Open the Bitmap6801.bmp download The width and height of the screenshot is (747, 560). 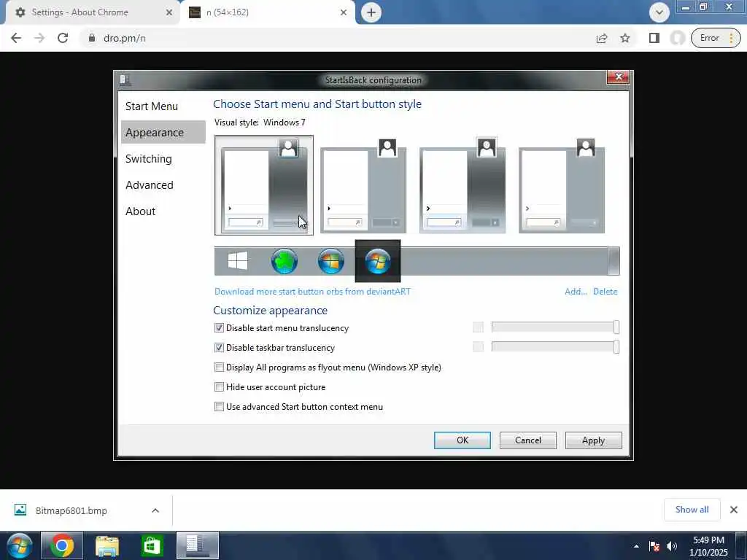(71, 510)
